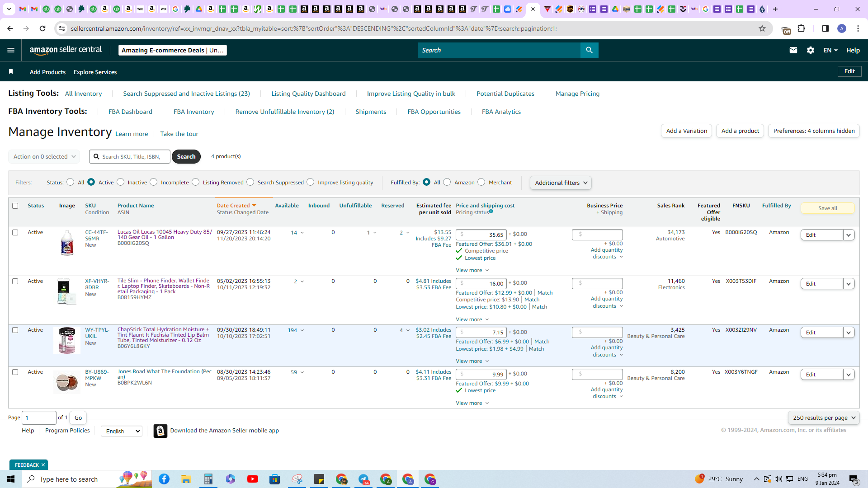
Task: Select the ChapStick product checkbox
Action: pos(15,330)
